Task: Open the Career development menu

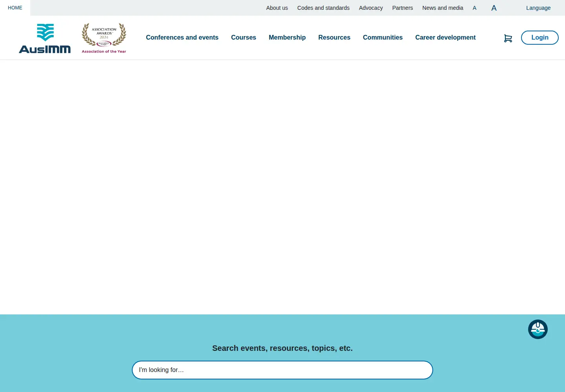Action: point(445,38)
